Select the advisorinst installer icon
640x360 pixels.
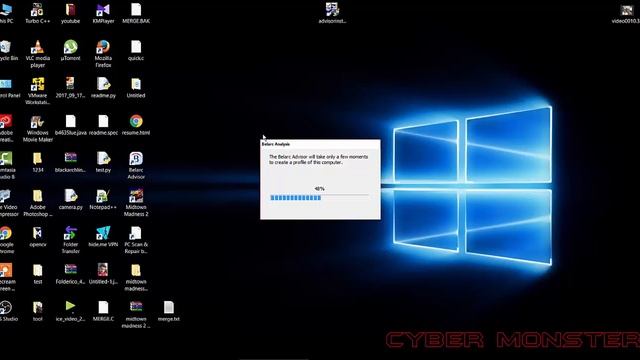332,10
